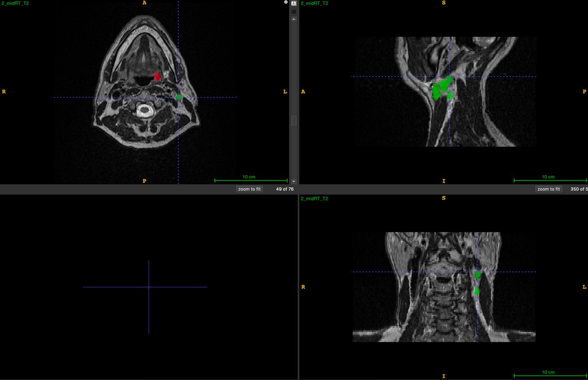Click the green segmentation region in the axial view
The image size is (588, 380).
pos(179,97)
